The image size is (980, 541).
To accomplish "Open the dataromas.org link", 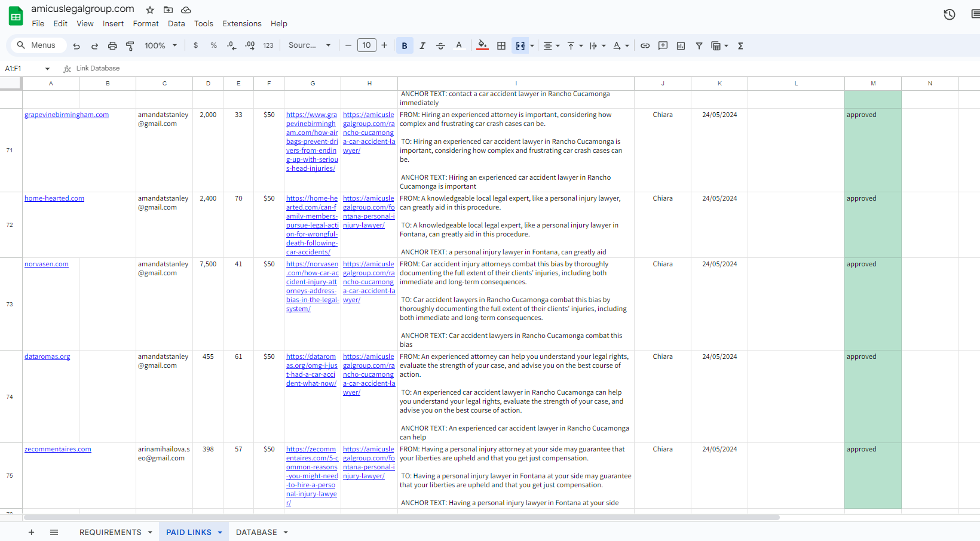I will (x=47, y=356).
